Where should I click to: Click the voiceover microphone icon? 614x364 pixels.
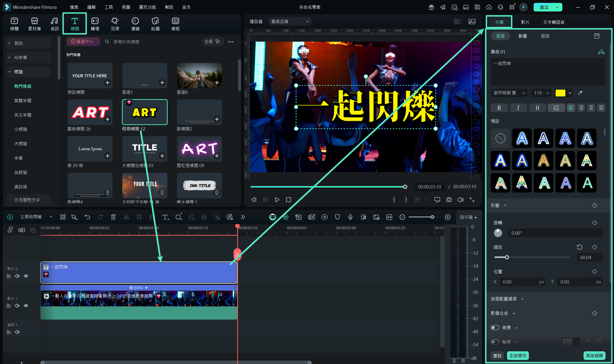[350, 217]
